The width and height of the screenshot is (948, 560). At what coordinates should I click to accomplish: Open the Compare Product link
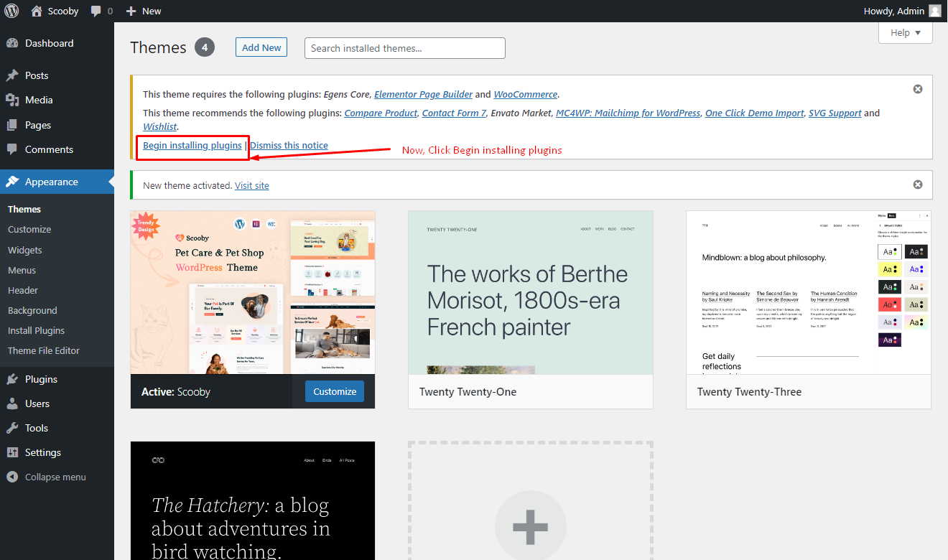381,113
